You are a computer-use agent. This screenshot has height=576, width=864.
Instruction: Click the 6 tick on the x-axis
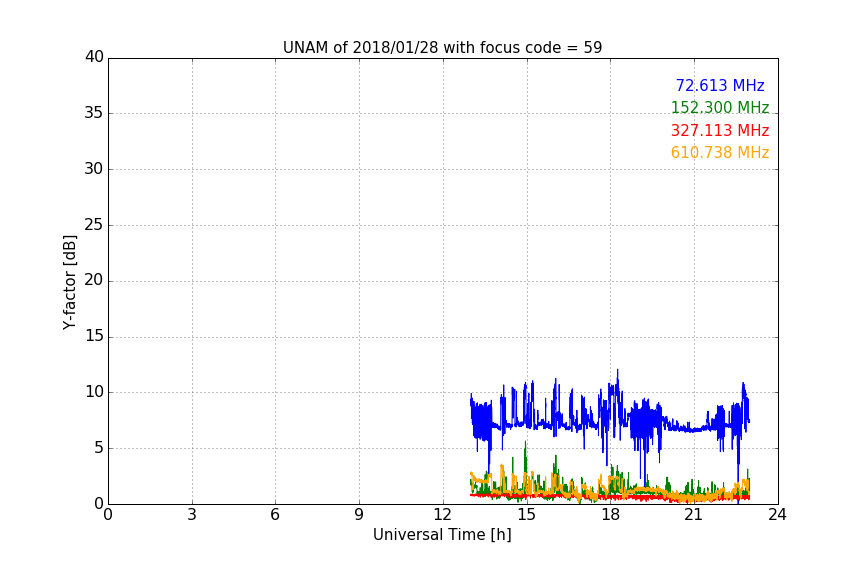tap(275, 515)
